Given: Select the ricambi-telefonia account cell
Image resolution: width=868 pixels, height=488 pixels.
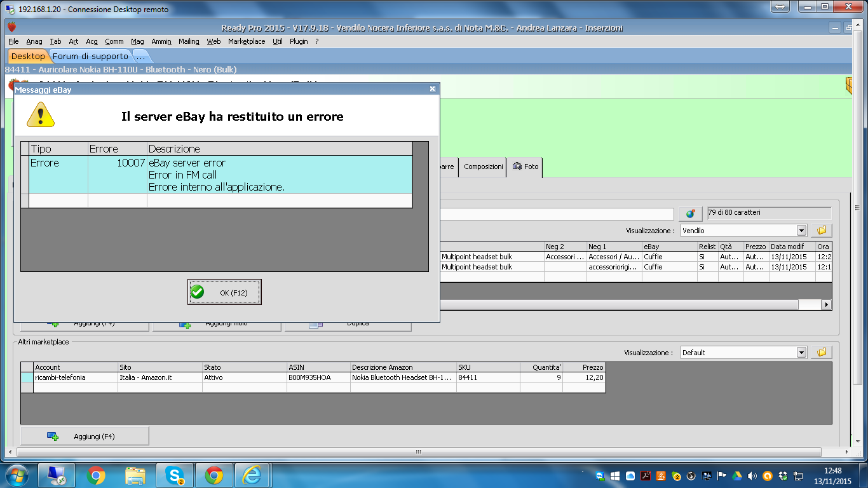Looking at the screenshot, I should (x=76, y=377).
